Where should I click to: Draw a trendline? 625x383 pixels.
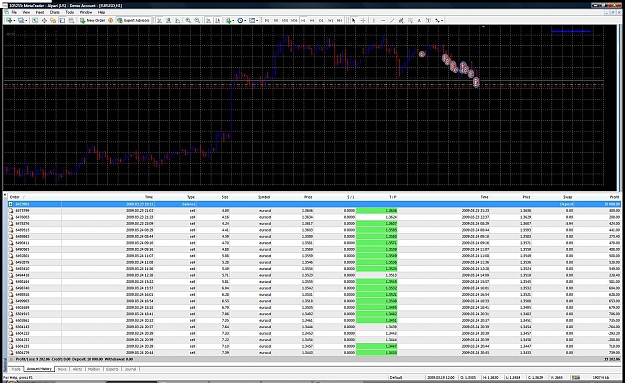coord(392,20)
